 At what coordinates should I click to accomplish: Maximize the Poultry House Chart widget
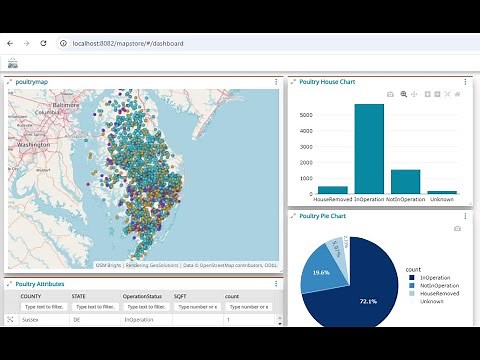coord(293,82)
